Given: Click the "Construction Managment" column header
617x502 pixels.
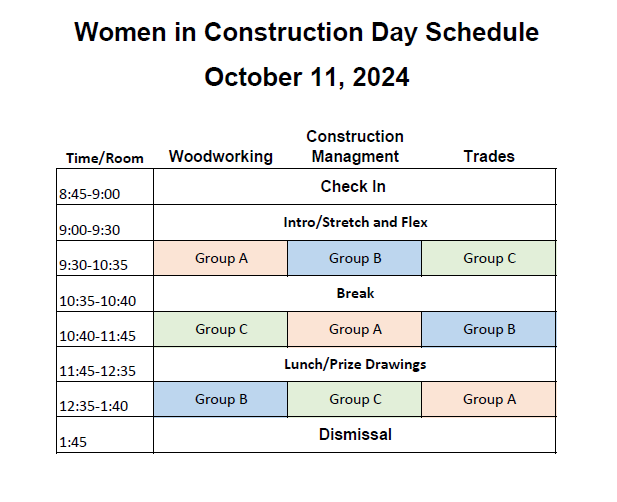Looking at the screenshot, I should [354, 146].
